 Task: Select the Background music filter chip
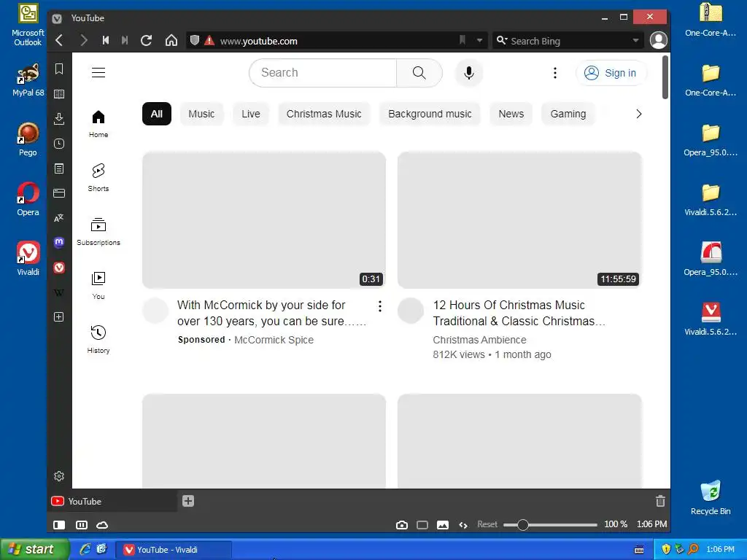pos(430,114)
